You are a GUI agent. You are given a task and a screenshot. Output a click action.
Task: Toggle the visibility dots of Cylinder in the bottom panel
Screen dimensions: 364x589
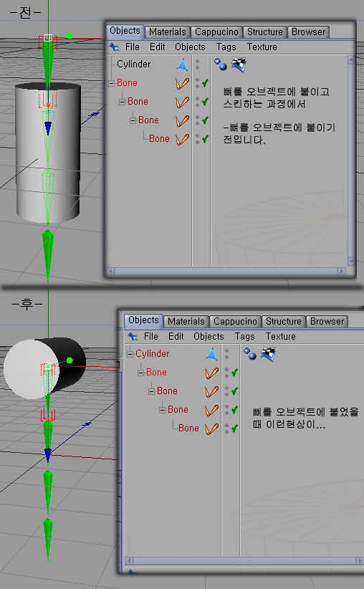[x=226, y=354]
